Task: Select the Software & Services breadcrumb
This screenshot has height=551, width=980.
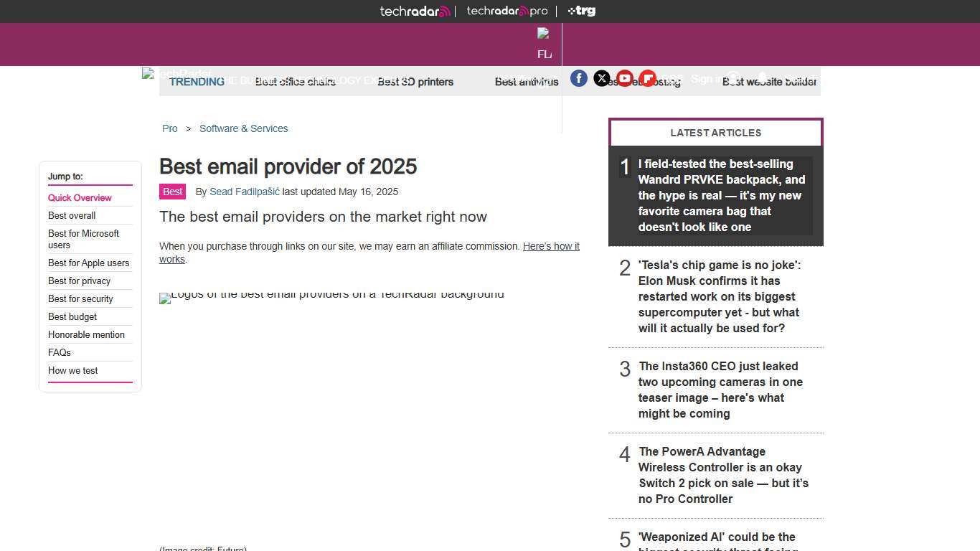Action: pos(243,128)
